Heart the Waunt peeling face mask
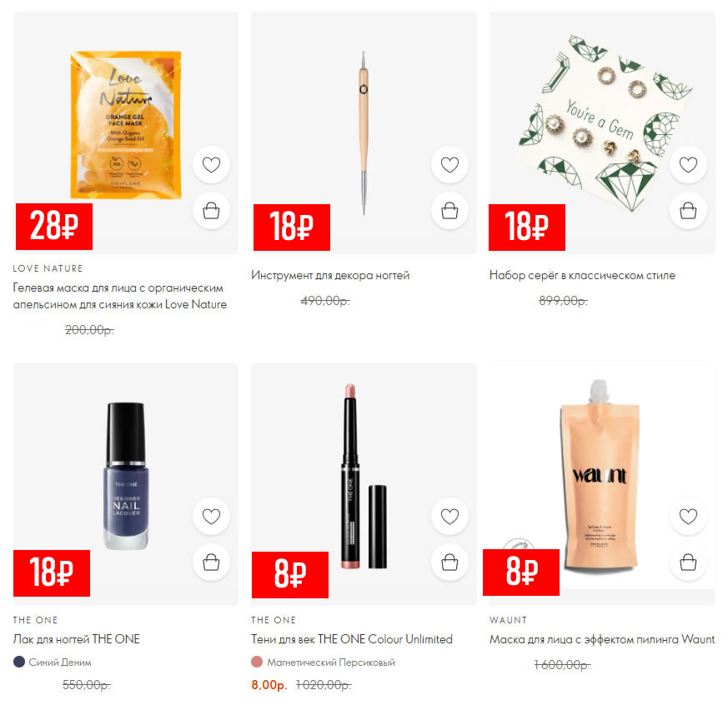The height and width of the screenshot is (710, 728). pos(688,517)
